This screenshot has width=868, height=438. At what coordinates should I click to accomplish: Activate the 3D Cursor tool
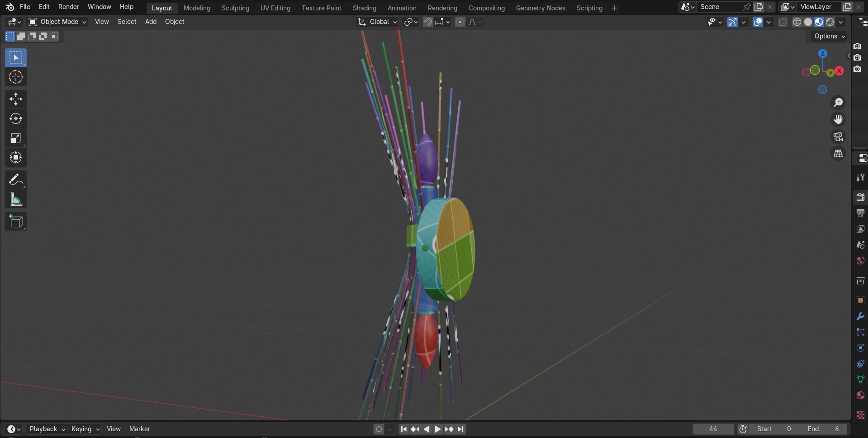click(16, 77)
